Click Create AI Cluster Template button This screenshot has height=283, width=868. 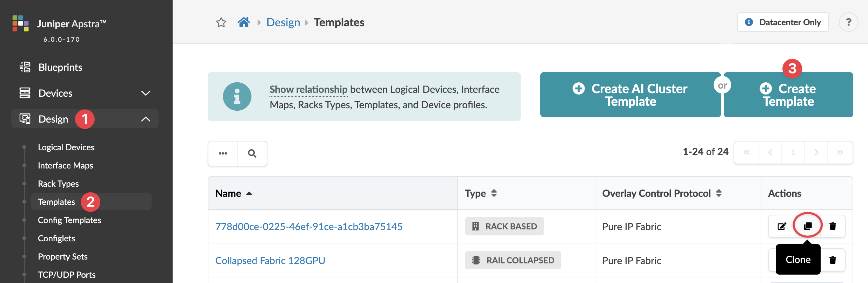[630, 95]
